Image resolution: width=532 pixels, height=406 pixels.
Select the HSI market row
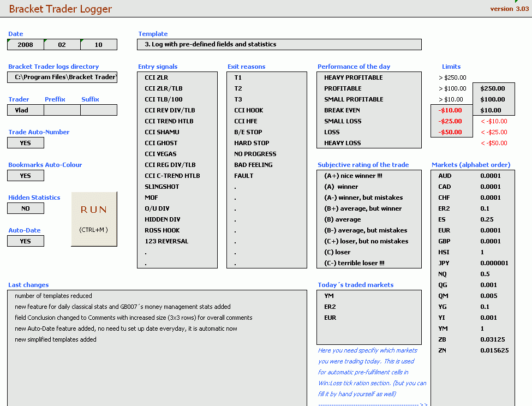pyautogui.click(x=473, y=252)
